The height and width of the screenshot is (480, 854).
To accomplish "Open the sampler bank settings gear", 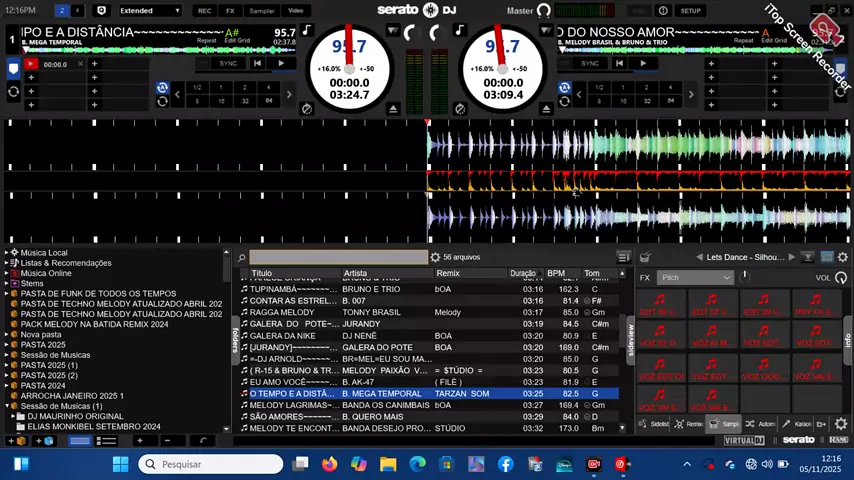I will 843,257.
